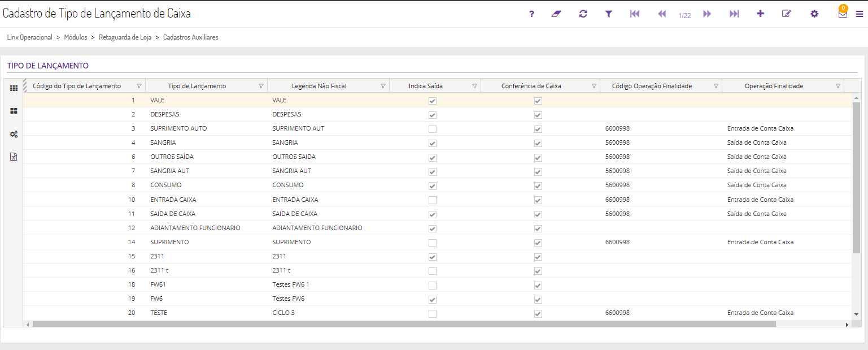868x350 pixels.
Task: Click the horizontal scrollbar of the grid
Action: [x=404, y=325]
